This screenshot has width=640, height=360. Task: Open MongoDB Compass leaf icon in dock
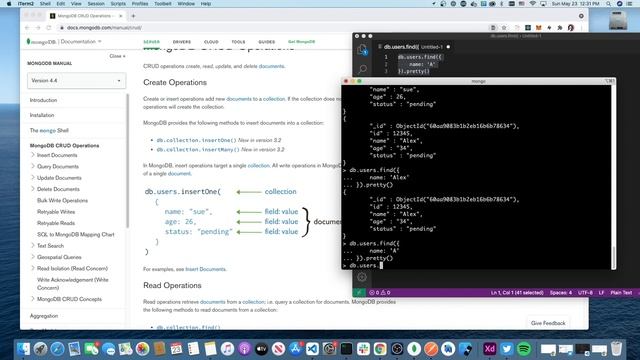click(414, 349)
